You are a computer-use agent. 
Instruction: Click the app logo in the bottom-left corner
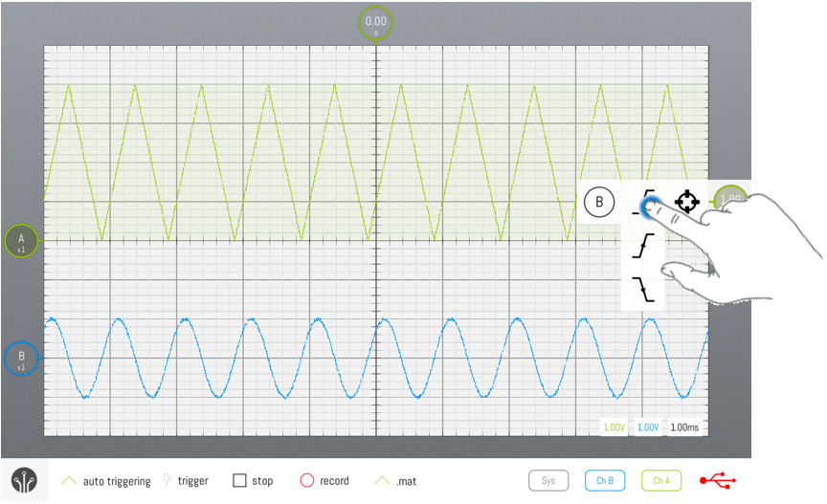26,481
